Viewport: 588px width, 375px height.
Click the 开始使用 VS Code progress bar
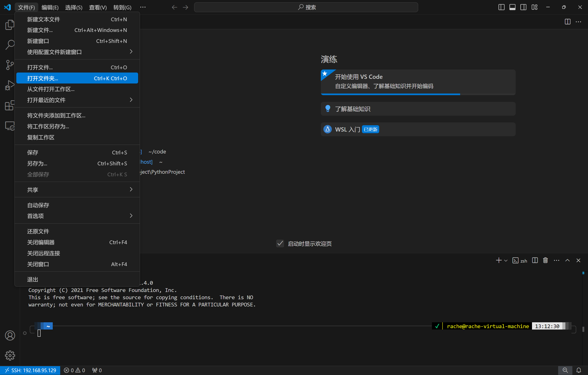418,94
